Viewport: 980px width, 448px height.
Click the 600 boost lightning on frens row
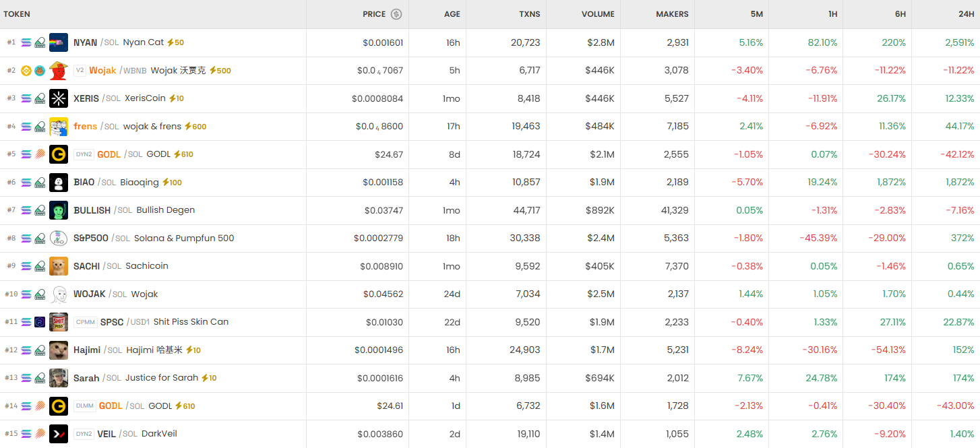(195, 127)
